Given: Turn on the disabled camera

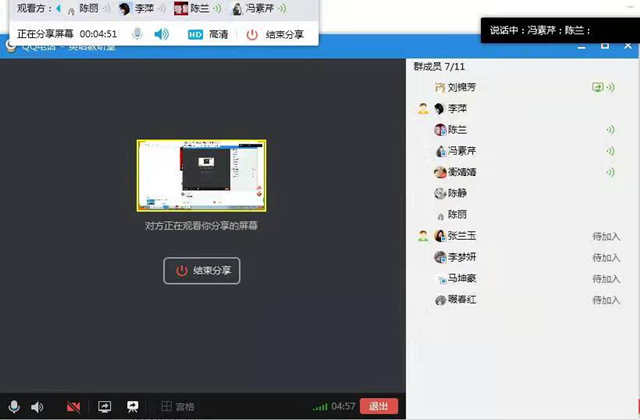Looking at the screenshot, I should tap(73, 407).
